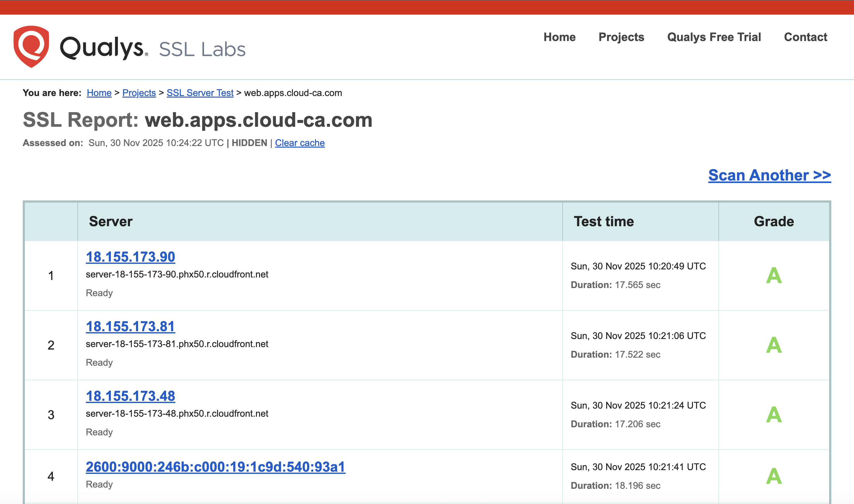The height and width of the screenshot is (504, 854).
Task: Select Home in the top navigation
Action: [559, 37]
